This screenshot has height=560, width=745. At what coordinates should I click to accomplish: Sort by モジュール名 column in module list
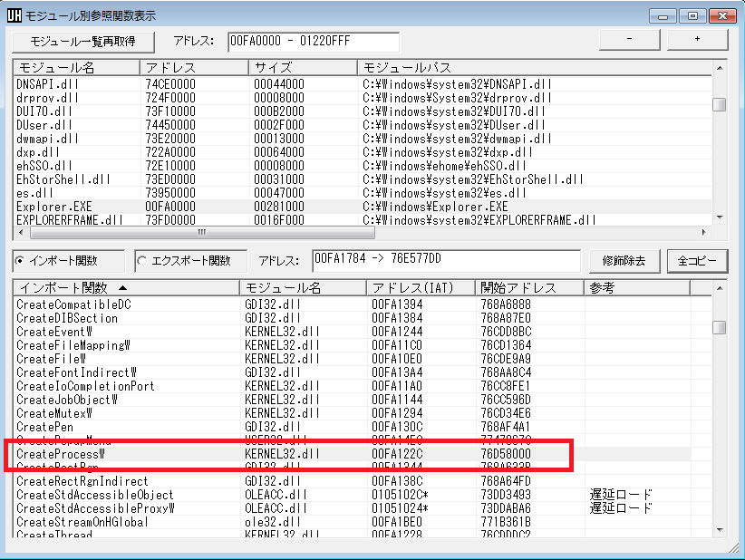[x=76, y=68]
